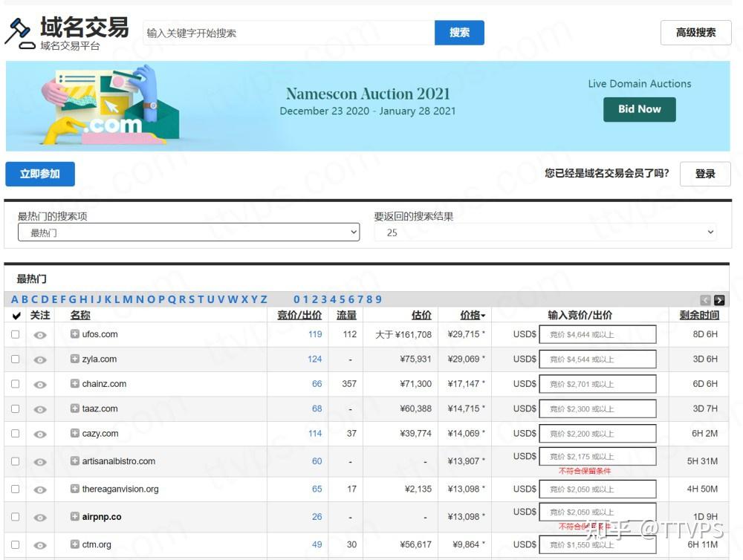This screenshot has width=743, height=560.
Task: Expand plus icon next to chainz.com
Action: pos(75,383)
